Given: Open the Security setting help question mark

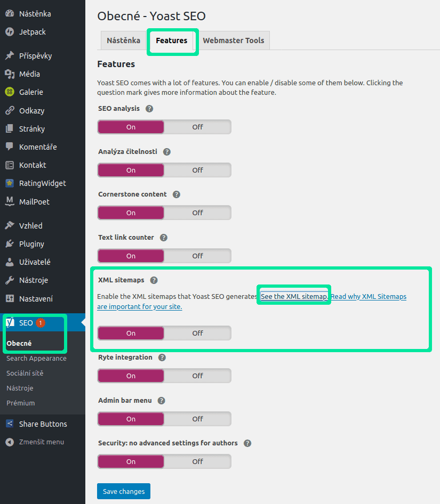Looking at the screenshot, I should click(x=247, y=443).
